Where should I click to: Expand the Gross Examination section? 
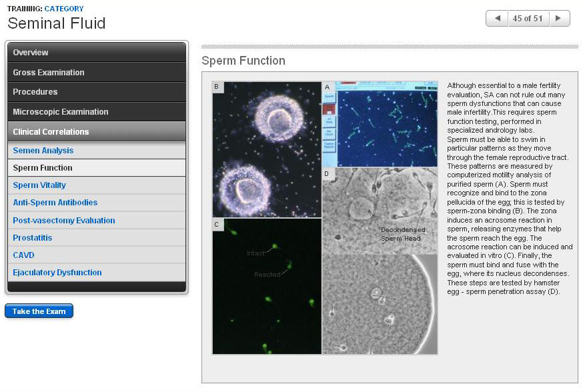coord(97,73)
